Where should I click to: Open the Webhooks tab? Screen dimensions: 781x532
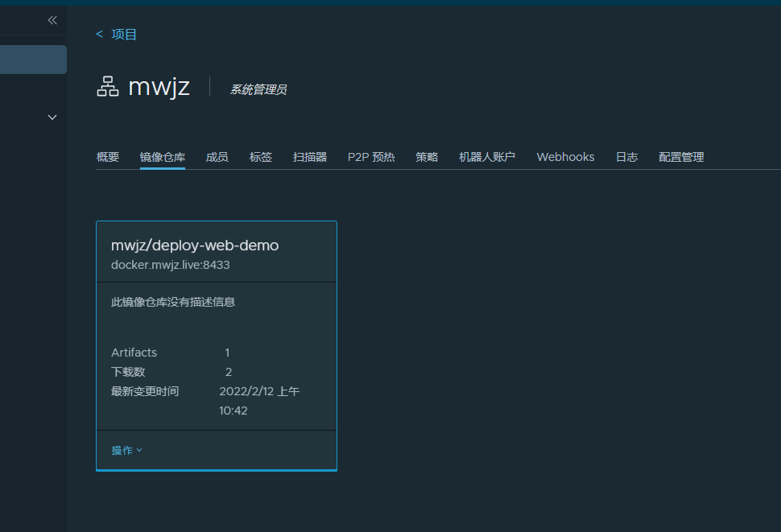[x=565, y=157]
